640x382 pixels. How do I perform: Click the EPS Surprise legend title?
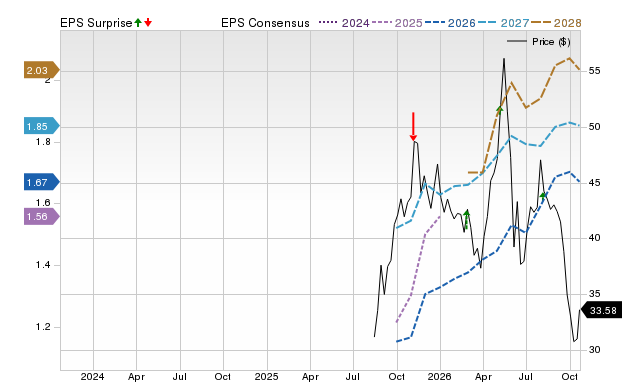(x=96, y=23)
